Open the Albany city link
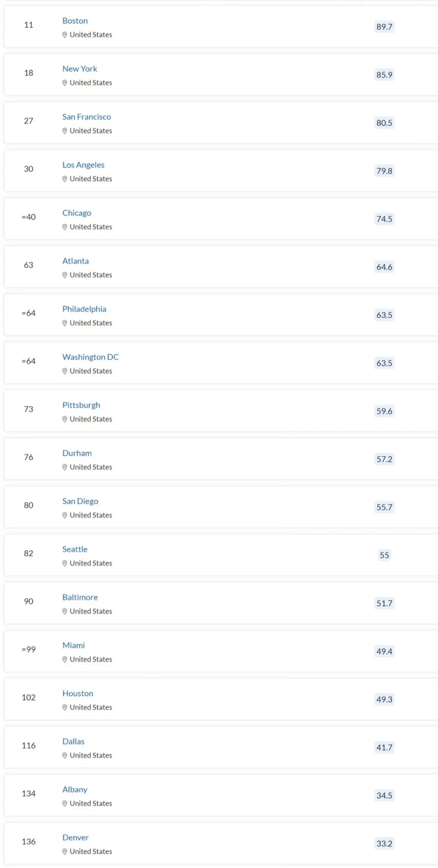 pyautogui.click(x=75, y=789)
